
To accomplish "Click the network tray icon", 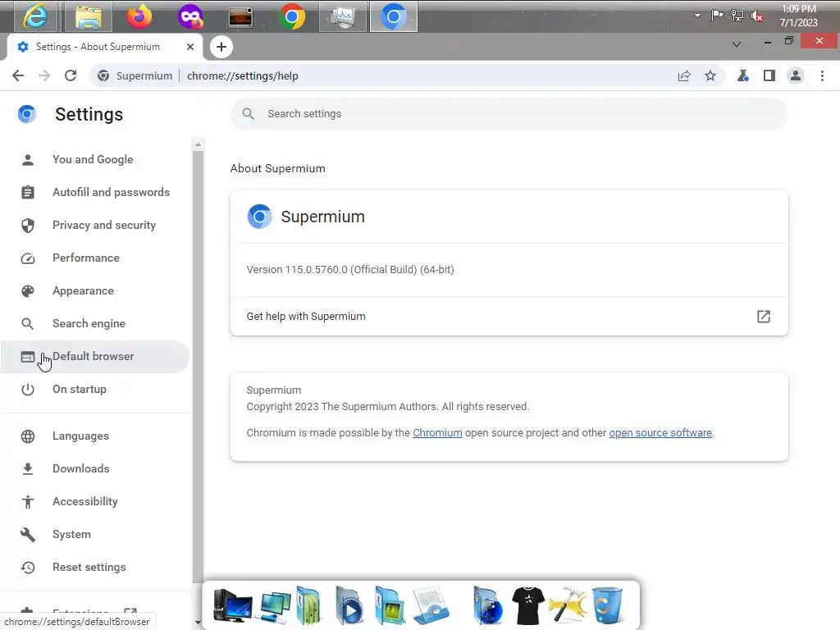I will (737, 16).
